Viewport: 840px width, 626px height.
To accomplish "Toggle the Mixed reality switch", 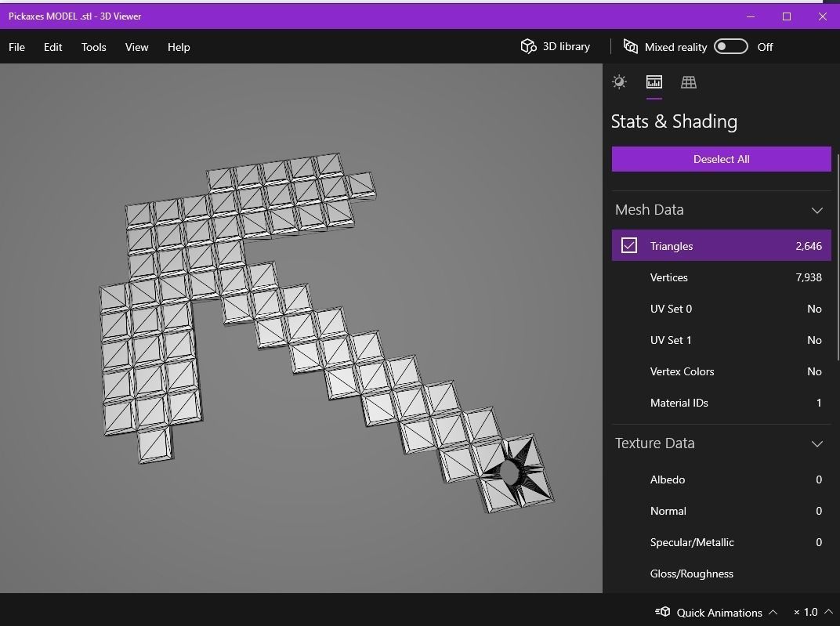I will point(730,47).
